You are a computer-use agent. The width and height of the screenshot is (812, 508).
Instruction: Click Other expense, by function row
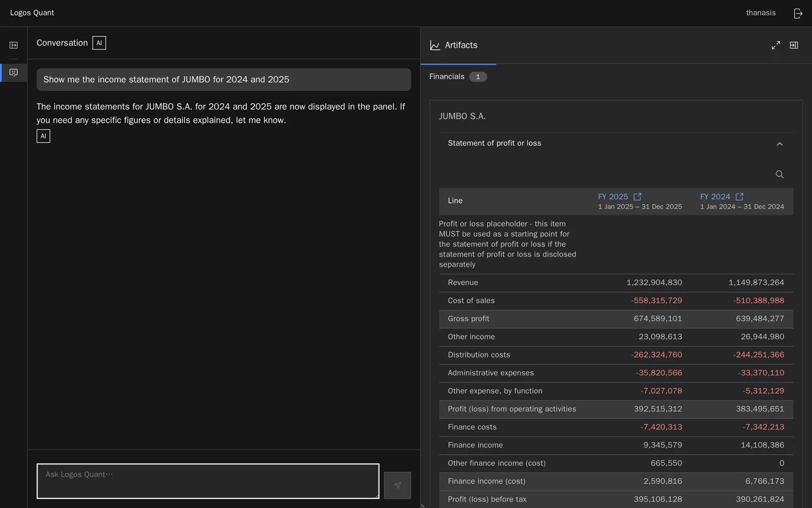click(616, 391)
